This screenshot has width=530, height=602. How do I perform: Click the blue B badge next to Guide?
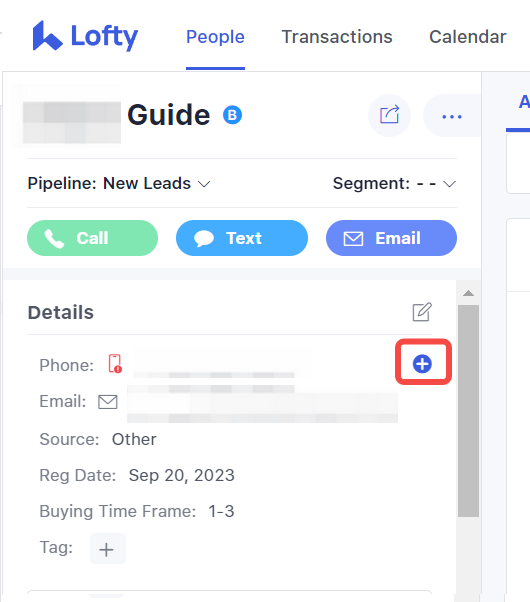232,115
